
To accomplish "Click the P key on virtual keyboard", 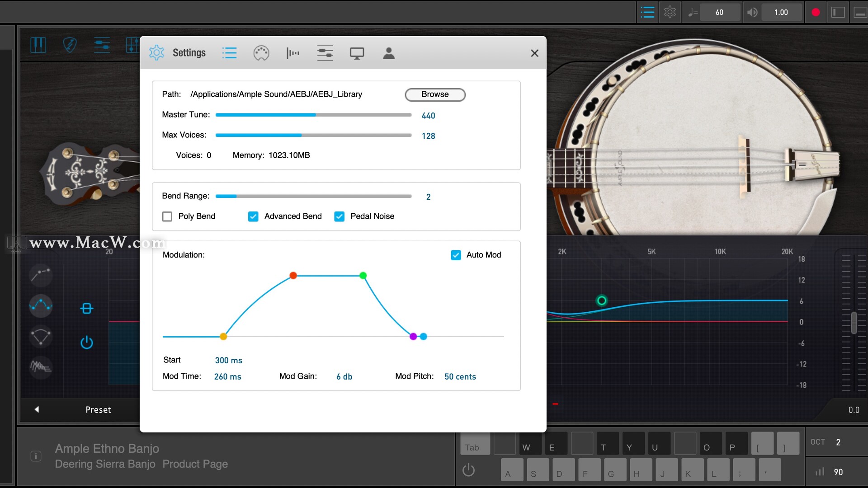I will 736,444.
